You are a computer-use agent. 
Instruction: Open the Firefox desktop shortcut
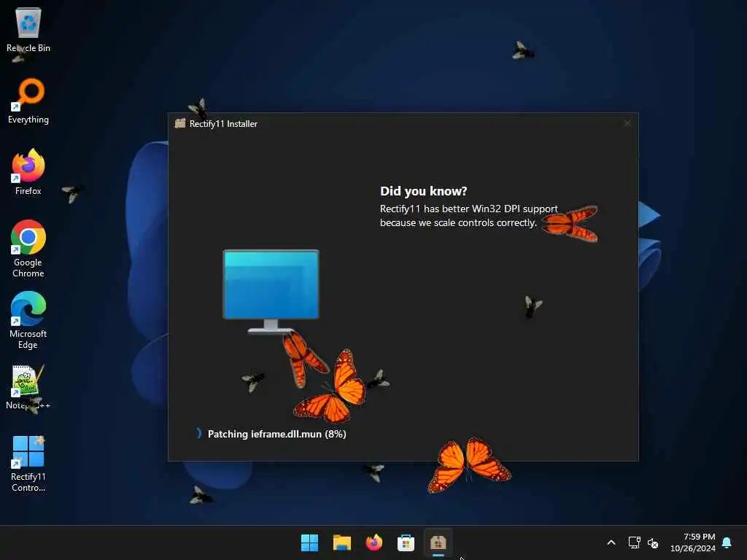tap(28, 172)
